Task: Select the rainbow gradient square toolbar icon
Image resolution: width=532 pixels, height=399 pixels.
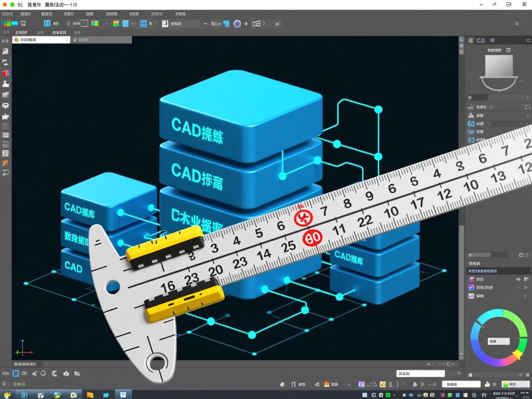Action: point(95,24)
